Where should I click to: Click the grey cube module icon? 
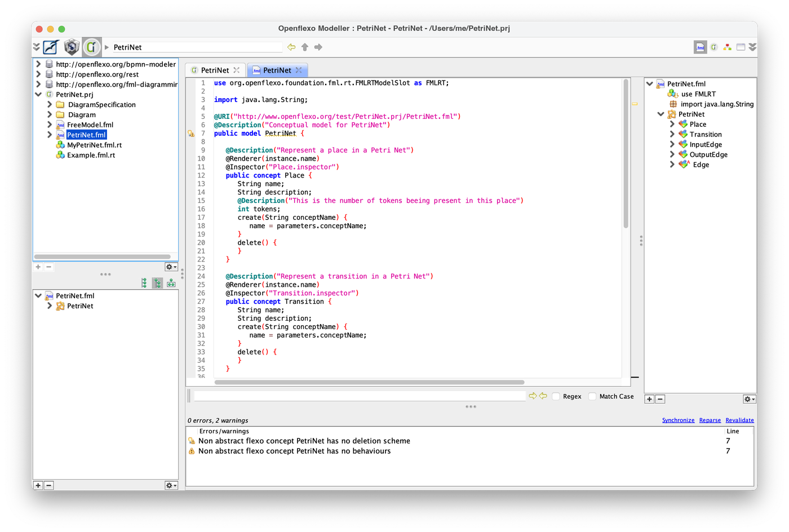tap(72, 47)
